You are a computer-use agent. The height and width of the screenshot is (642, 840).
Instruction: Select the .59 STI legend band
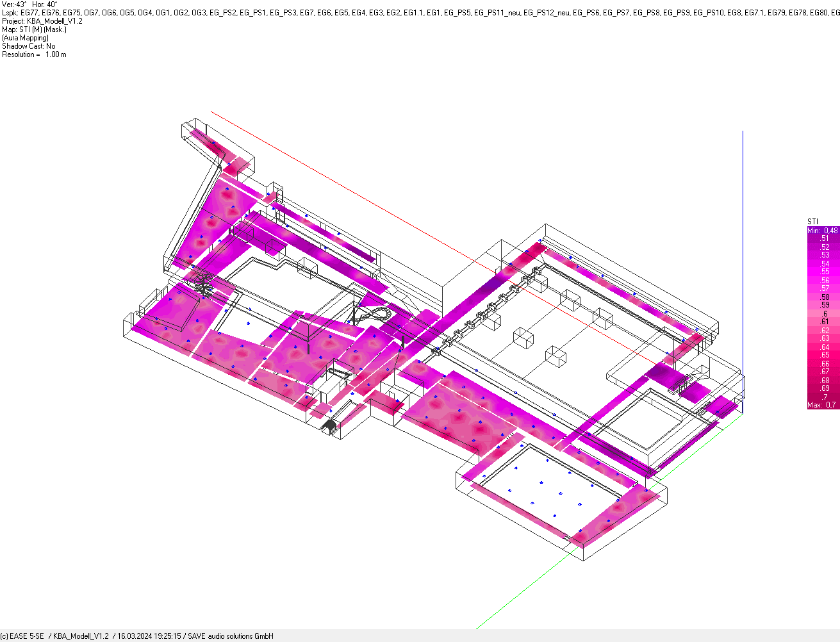823,305
